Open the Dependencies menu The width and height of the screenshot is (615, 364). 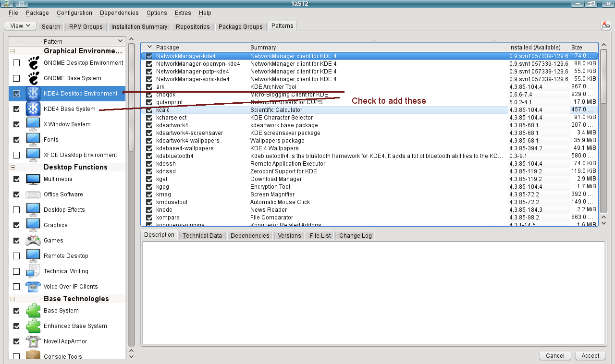[x=119, y=13]
